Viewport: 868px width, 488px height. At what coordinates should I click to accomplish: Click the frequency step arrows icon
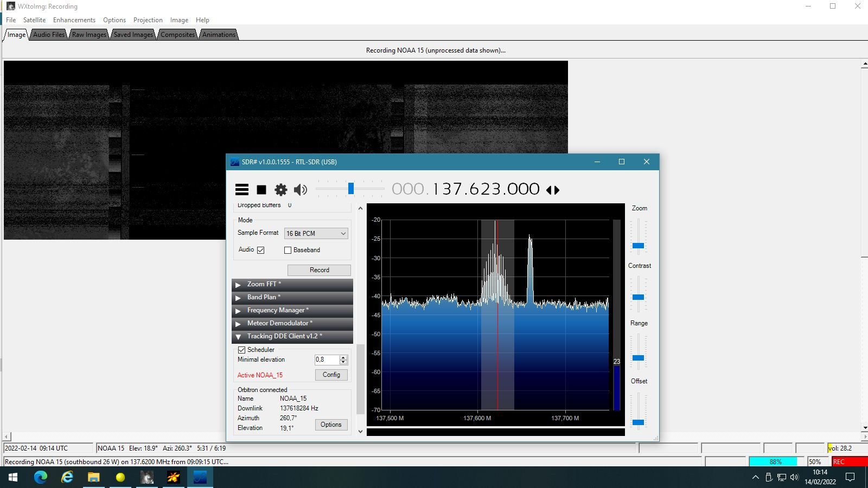coord(553,190)
